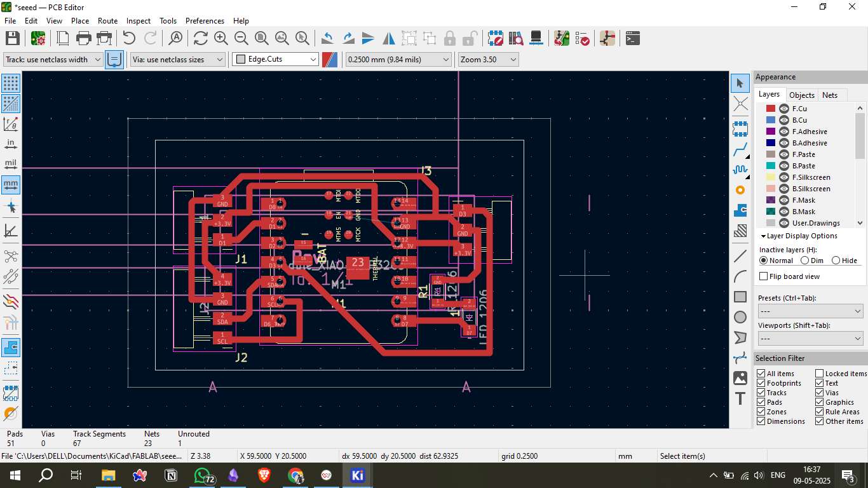Open Edge.Cuts layer selector dropdown
This screenshot has width=868, height=488.
275,59
